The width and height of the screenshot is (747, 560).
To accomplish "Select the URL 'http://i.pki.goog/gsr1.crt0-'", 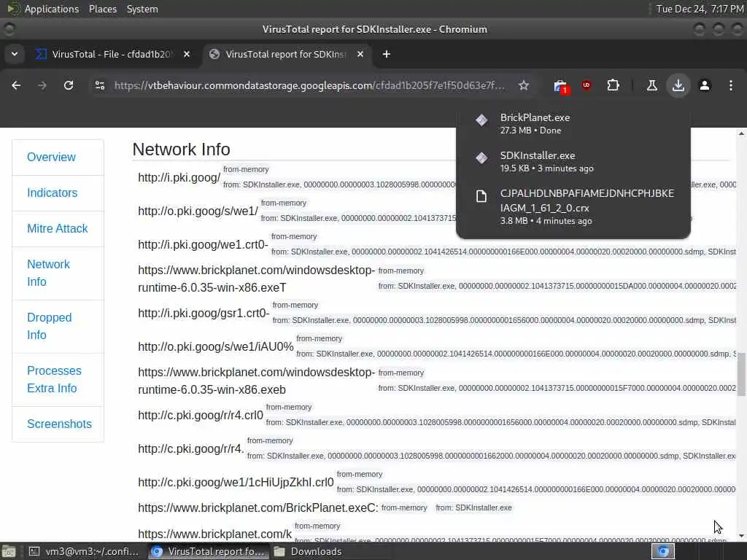I will [x=204, y=313].
